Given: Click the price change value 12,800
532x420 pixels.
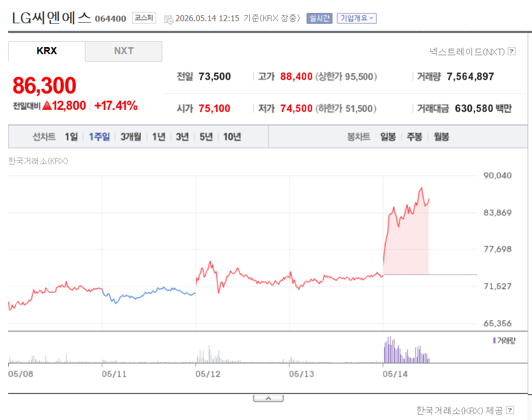Looking at the screenshot, I should pyautogui.click(x=69, y=106).
